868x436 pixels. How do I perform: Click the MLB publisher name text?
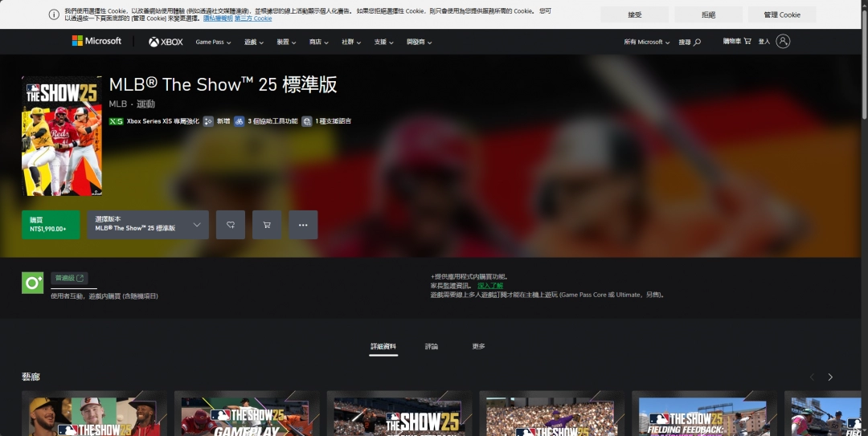tap(118, 104)
